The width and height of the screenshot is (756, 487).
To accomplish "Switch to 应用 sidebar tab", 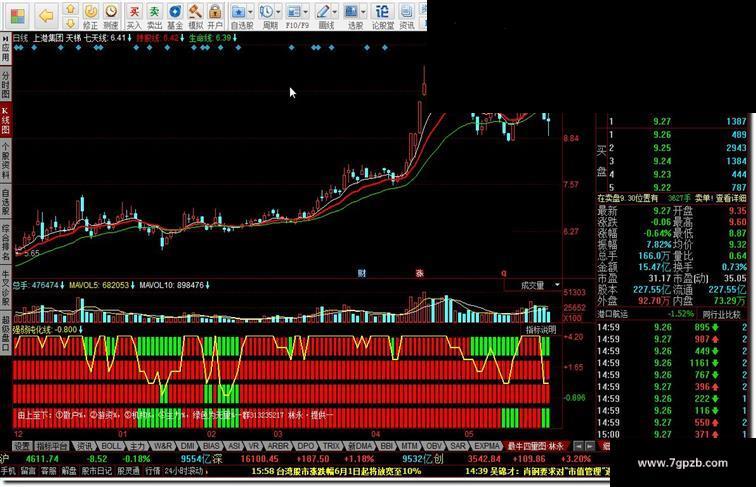I will (5, 48).
